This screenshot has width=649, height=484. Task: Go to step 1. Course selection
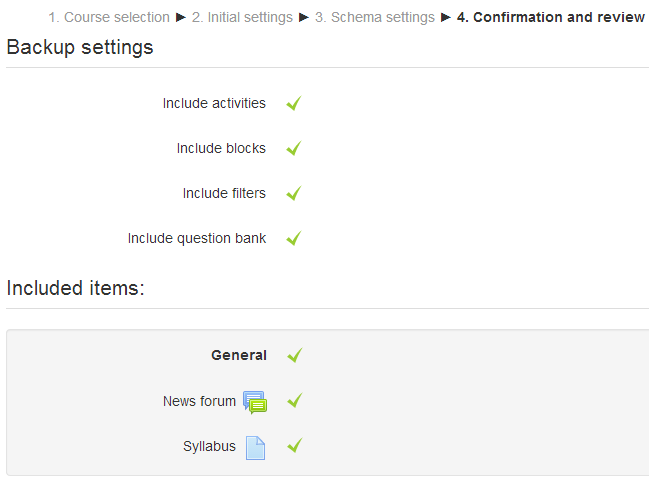point(109,17)
